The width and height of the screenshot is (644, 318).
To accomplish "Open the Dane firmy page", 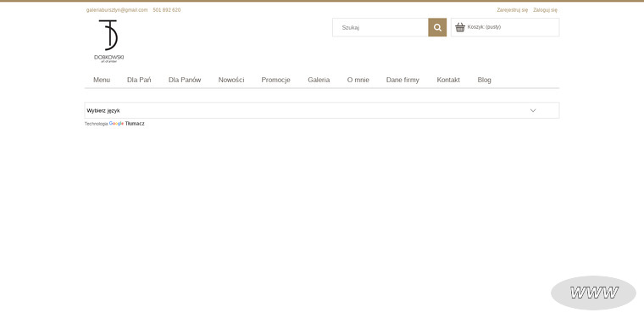I will [402, 80].
